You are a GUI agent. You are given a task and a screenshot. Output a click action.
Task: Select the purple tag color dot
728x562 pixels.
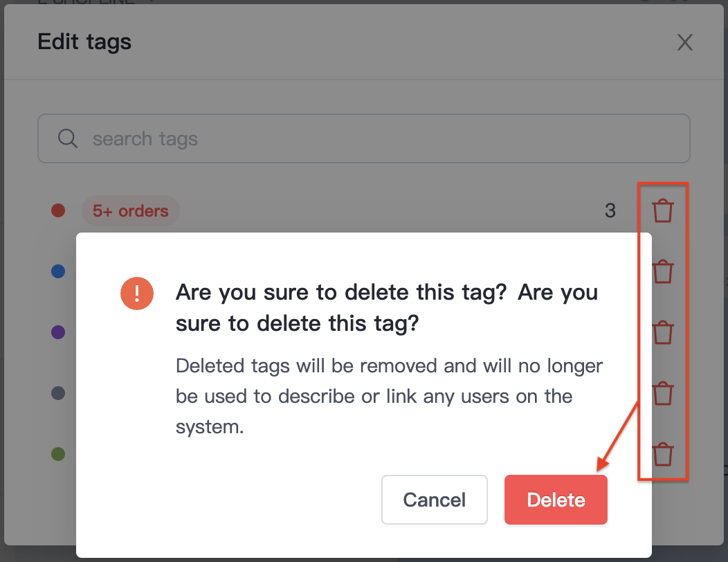point(58,332)
